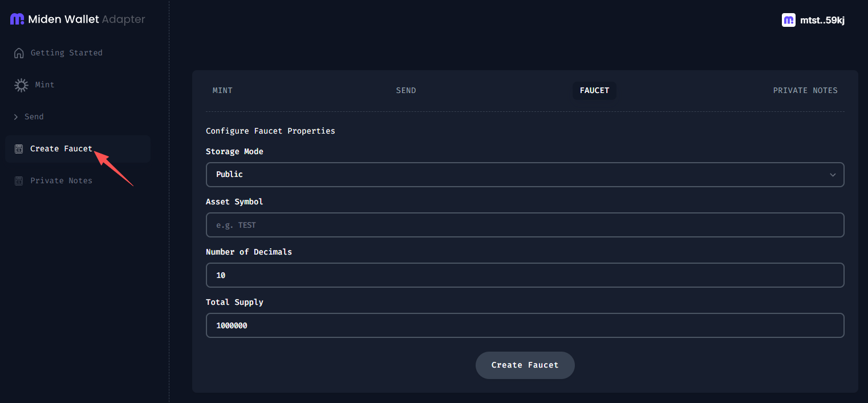Click the Storage Mode chevron arrow

click(x=833, y=175)
